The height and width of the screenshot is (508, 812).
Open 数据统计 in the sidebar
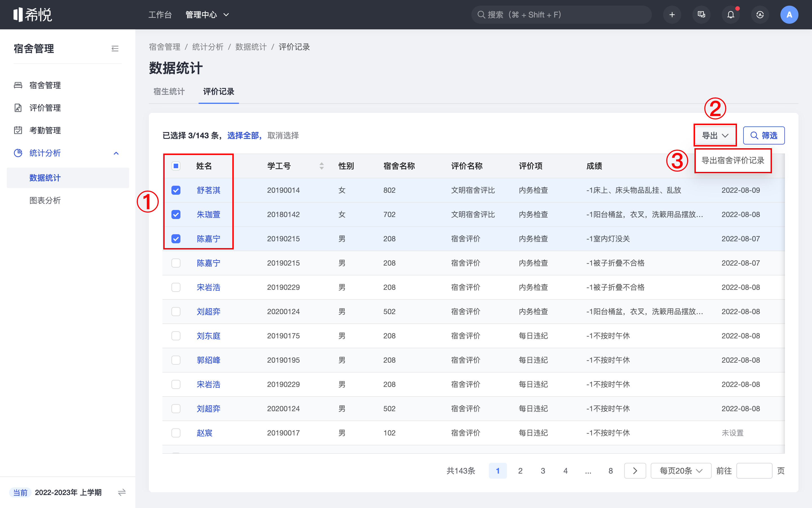tap(68, 178)
